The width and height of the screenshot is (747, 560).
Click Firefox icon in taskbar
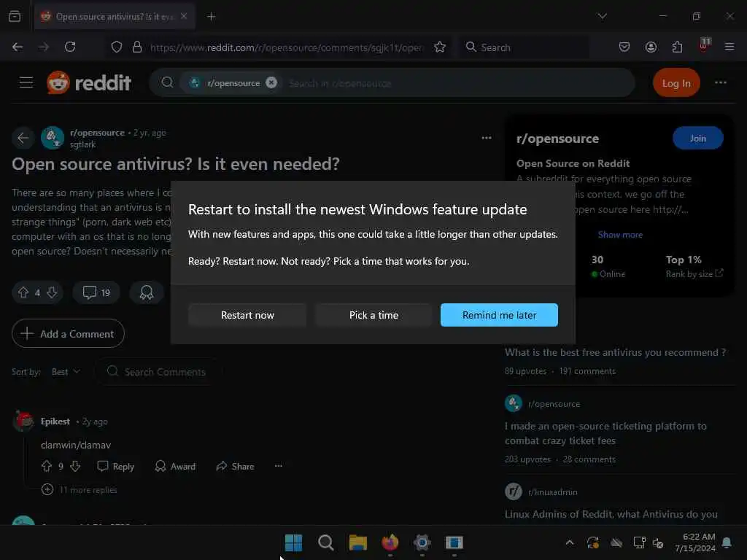[390, 542]
